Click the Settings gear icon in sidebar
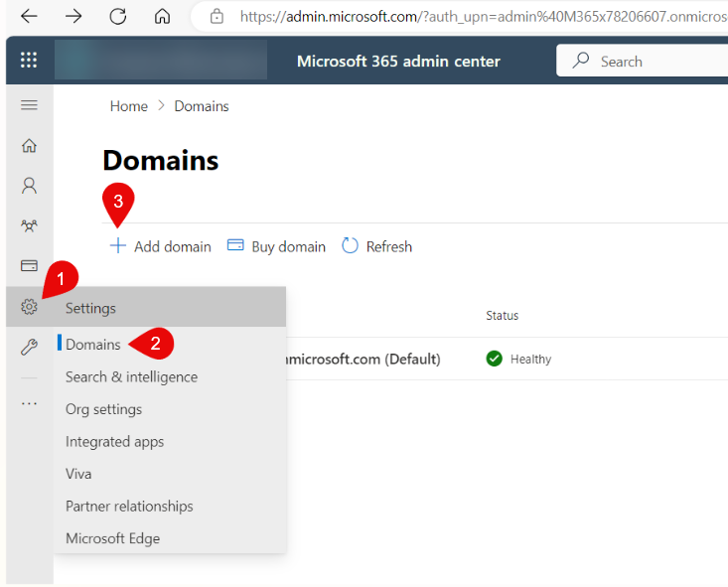728x587 pixels. (29, 307)
